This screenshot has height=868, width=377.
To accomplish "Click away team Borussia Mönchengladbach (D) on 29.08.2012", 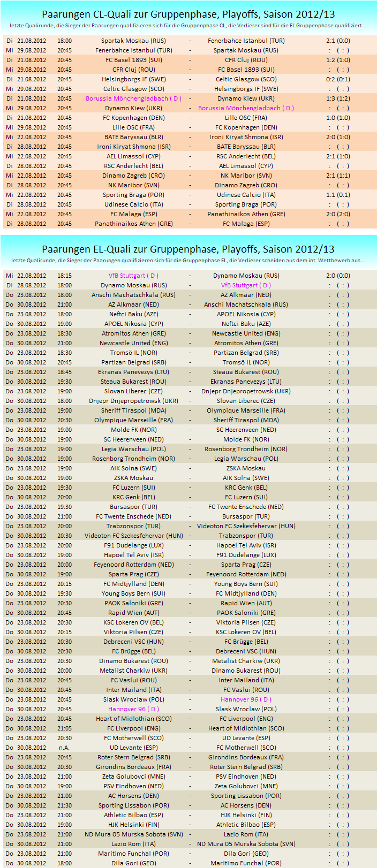I will [246, 108].
